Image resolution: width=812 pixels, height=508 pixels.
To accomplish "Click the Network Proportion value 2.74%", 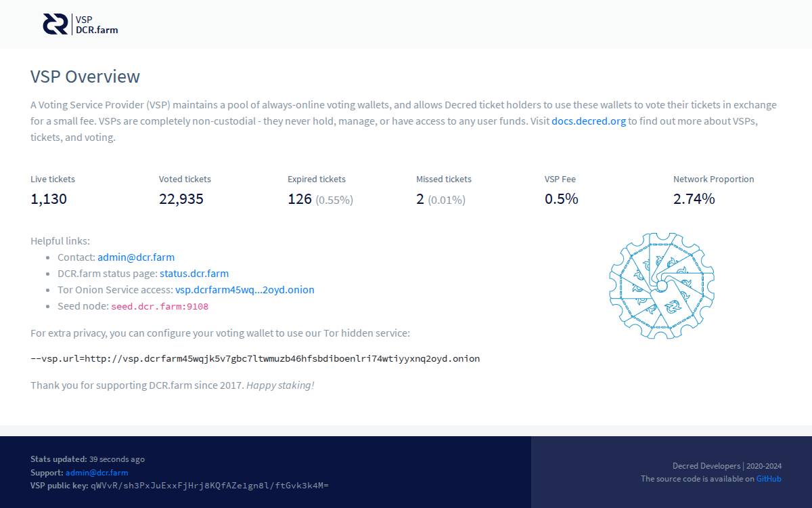I will coord(694,198).
